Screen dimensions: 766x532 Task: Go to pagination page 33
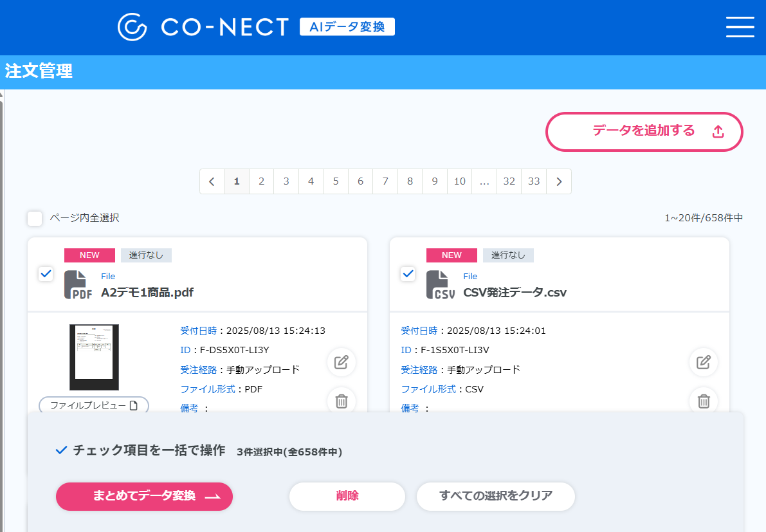[533, 181]
